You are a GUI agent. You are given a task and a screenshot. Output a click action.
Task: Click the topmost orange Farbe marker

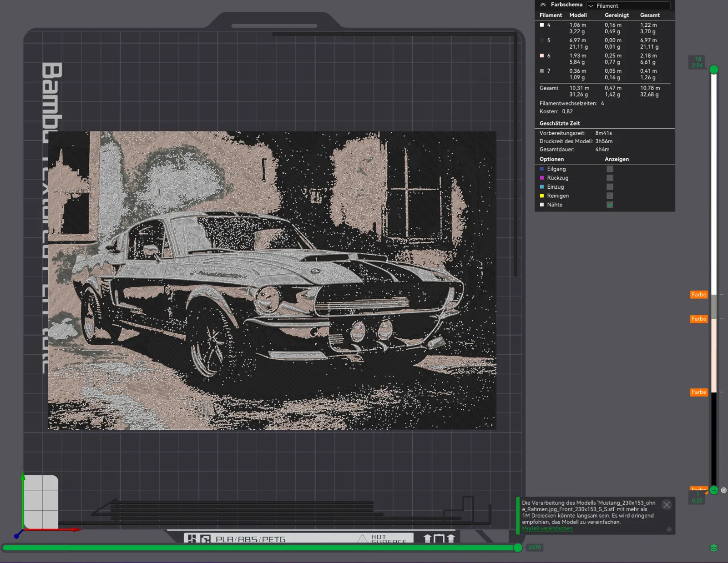click(699, 295)
